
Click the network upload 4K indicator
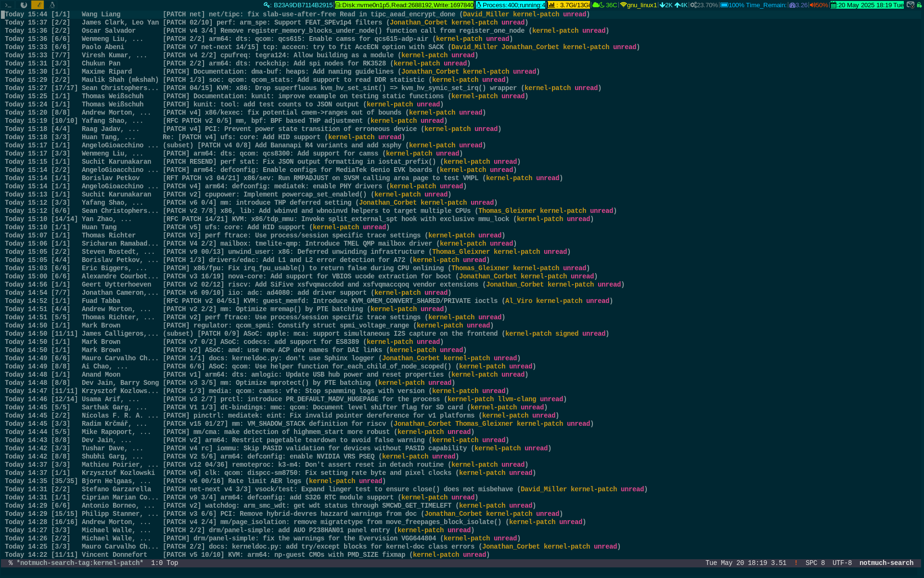coord(681,5)
